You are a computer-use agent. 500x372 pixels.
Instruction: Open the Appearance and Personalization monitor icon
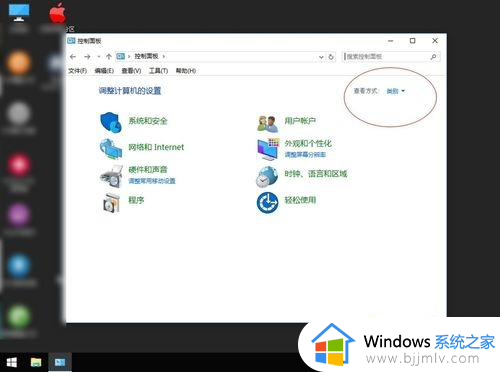pyautogui.click(x=267, y=149)
